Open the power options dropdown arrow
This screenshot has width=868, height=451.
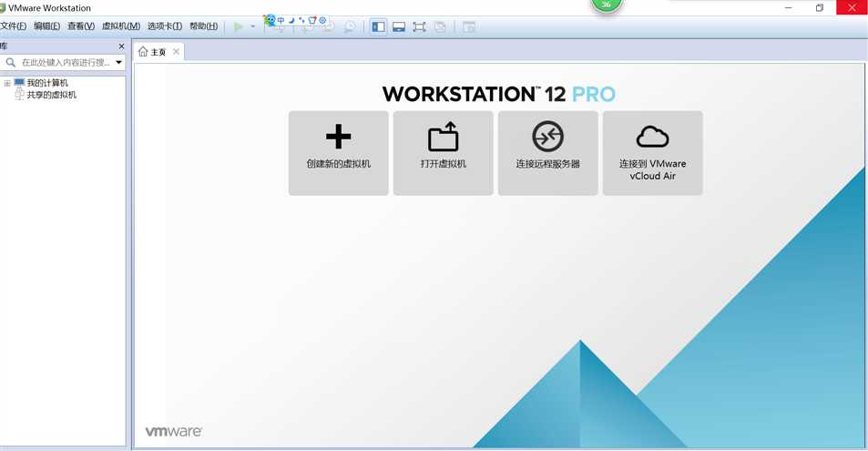tap(253, 26)
